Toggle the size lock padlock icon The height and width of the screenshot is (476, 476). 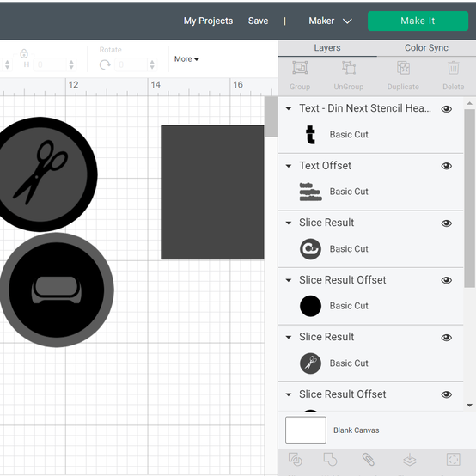[24, 53]
